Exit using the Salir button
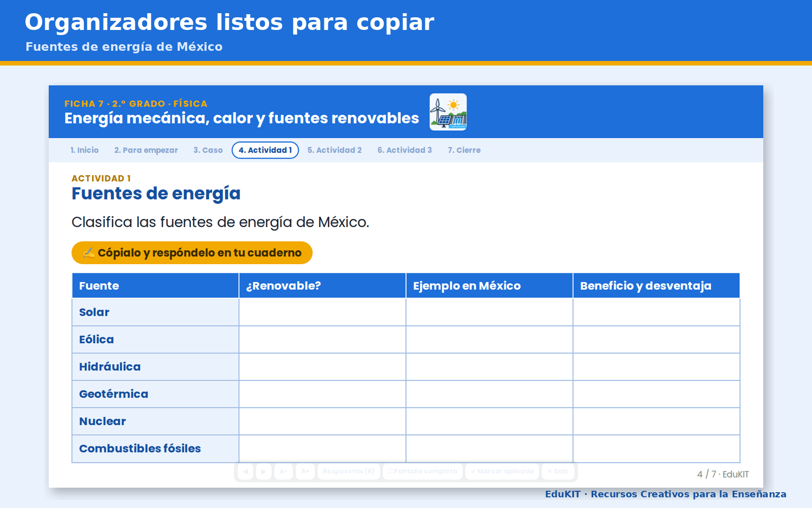 [558, 471]
